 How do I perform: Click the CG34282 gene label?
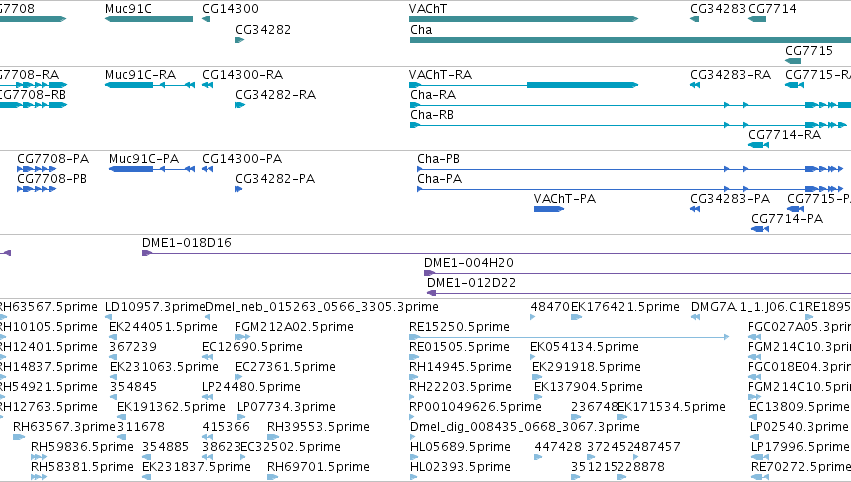pyautogui.click(x=263, y=30)
